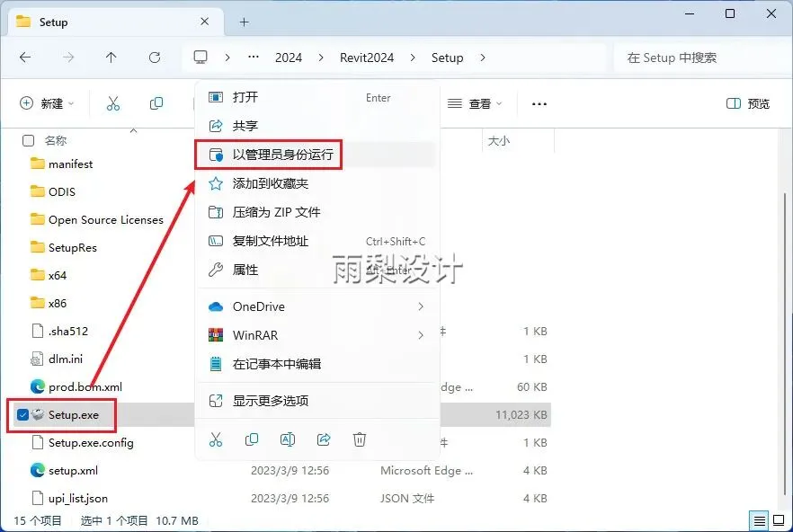Open the 新建 dropdown

pyautogui.click(x=47, y=103)
